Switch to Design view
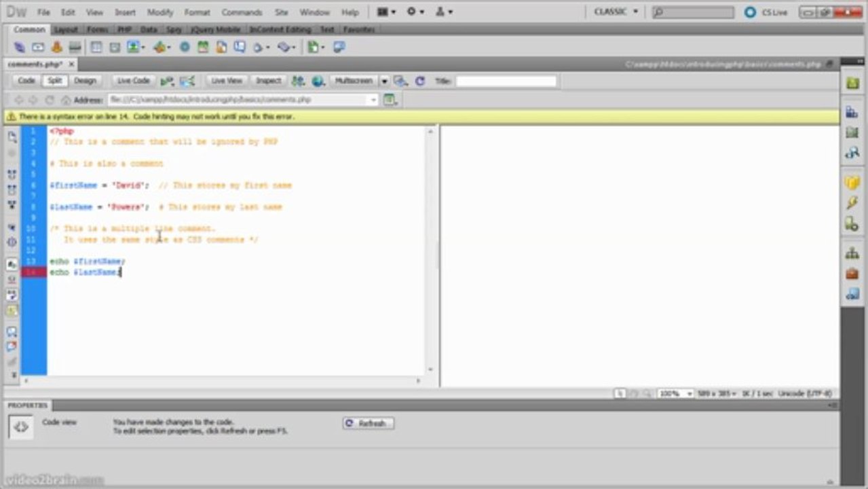This screenshot has width=868, height=489. pos(85,81)
